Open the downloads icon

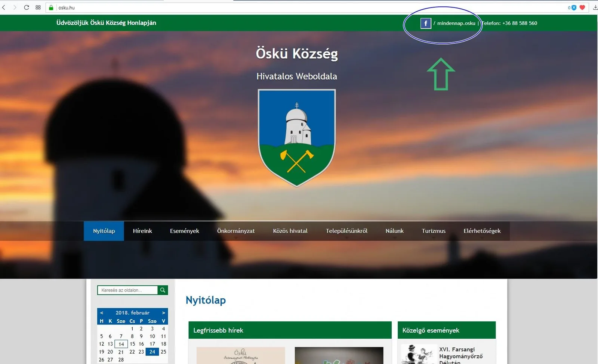tap(595, 7)
